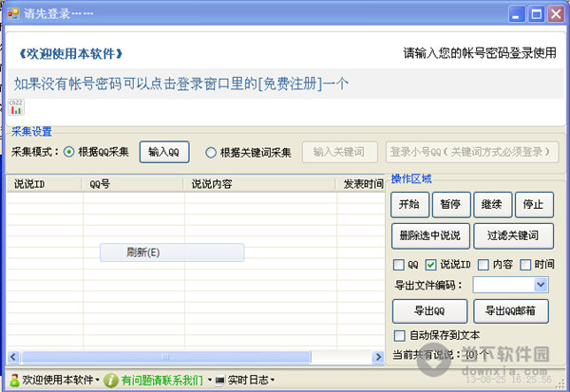Viewport: 570px width, 392px height.
Task: Click the 暂停 button
Action: (x=451, y=204)
